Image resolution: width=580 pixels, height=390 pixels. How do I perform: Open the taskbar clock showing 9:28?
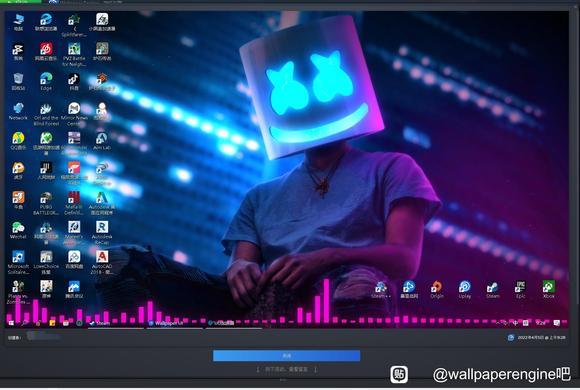coord(541,323)
